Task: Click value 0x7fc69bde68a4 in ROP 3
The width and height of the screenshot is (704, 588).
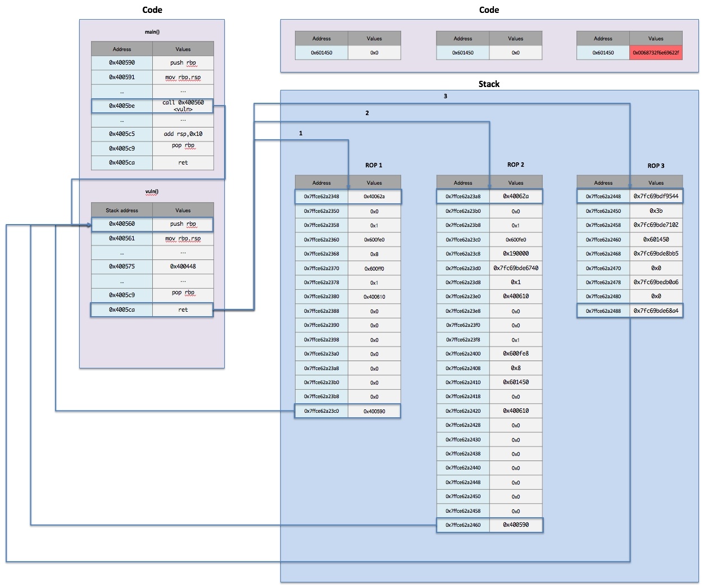Action: (656, 311)
